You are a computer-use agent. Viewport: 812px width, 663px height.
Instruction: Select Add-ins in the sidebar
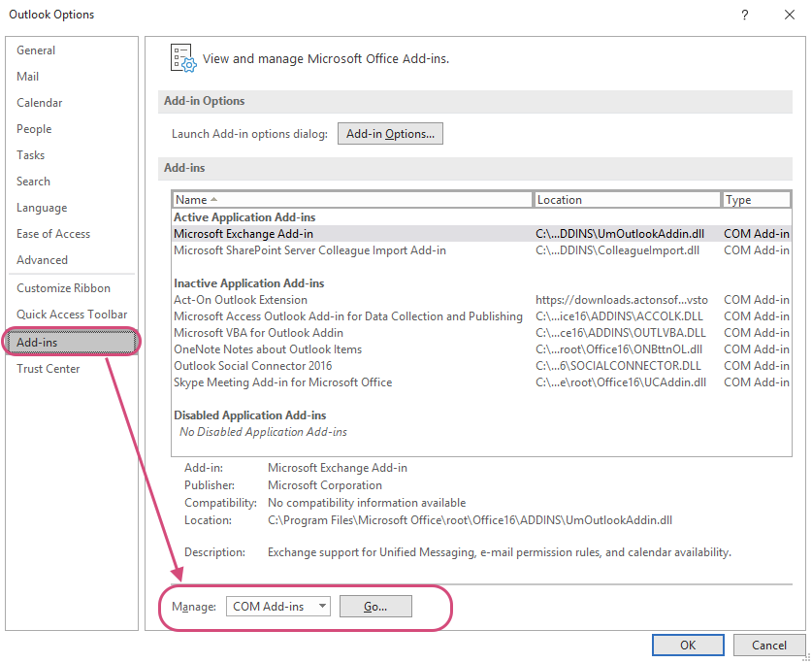point(72,343)
